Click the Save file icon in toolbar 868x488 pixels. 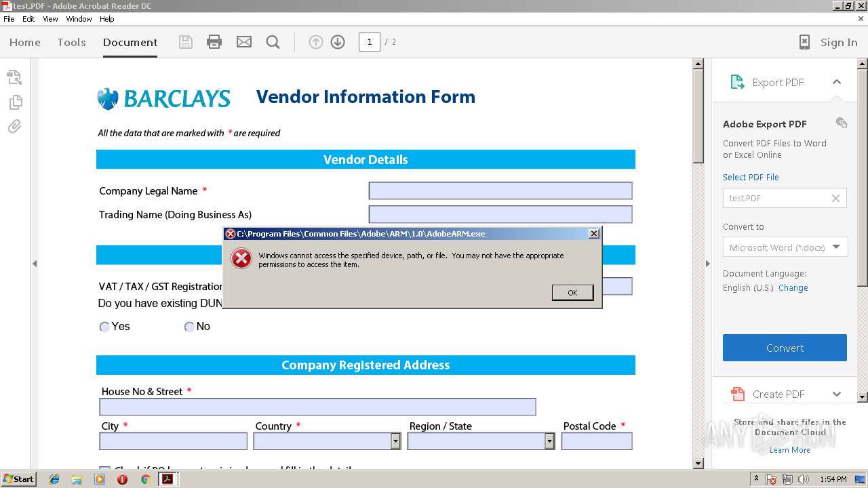click(x=185, y=42)
